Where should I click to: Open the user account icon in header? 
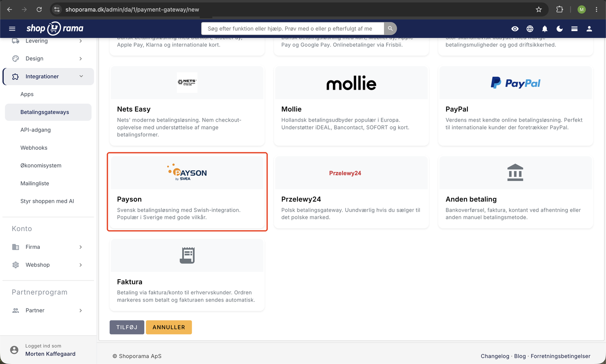click(589, 29)
